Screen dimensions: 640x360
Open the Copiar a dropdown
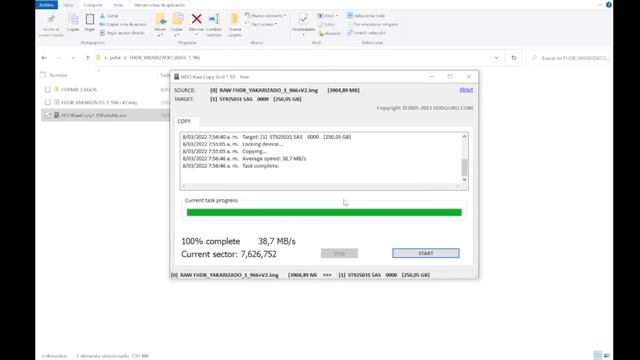177,36
